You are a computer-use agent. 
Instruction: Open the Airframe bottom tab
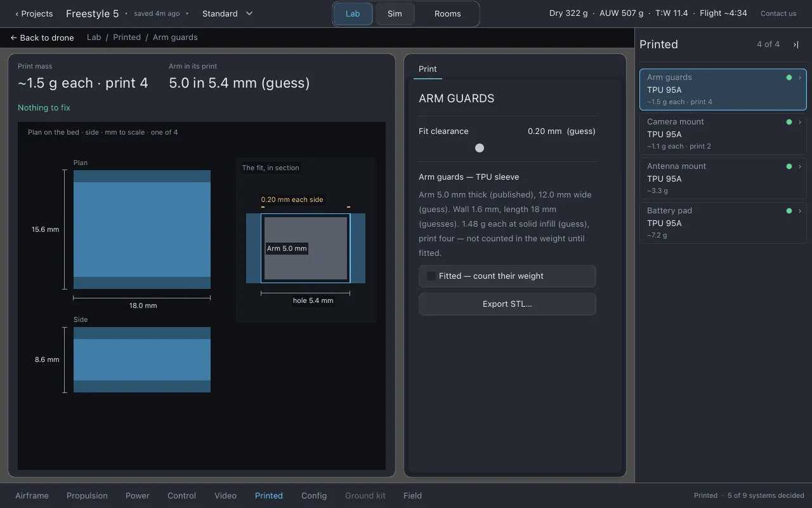32,495
